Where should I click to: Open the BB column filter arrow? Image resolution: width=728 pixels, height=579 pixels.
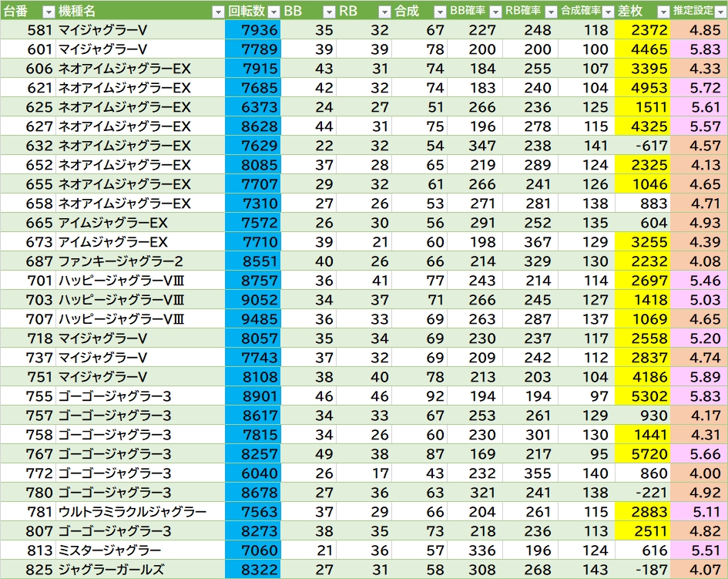[327, 12]
